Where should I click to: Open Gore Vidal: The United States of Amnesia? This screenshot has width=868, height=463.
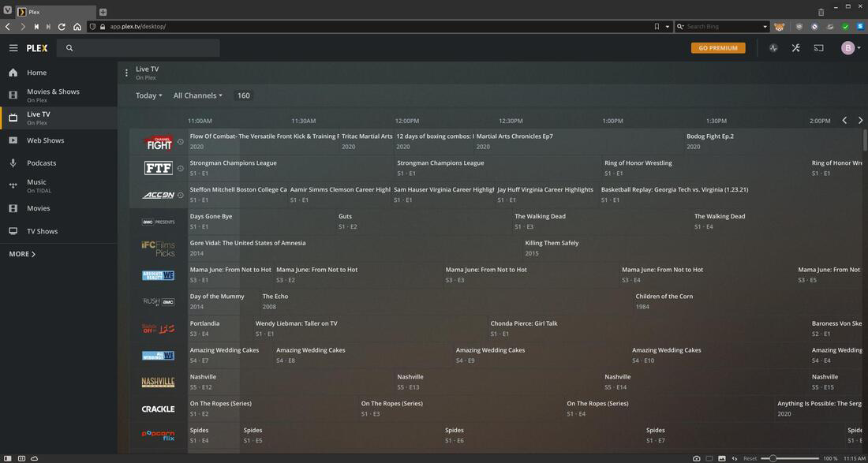pyautogui.click(x=355, y=248)
